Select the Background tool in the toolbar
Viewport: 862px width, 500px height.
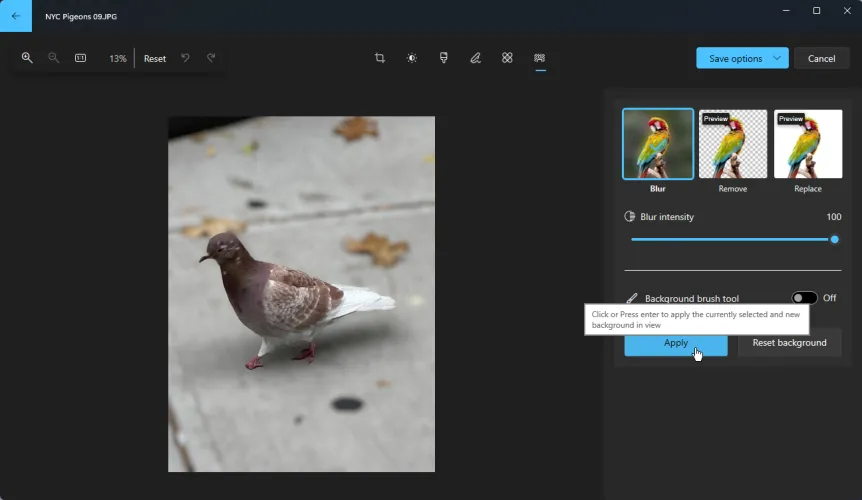coord(539,58)
